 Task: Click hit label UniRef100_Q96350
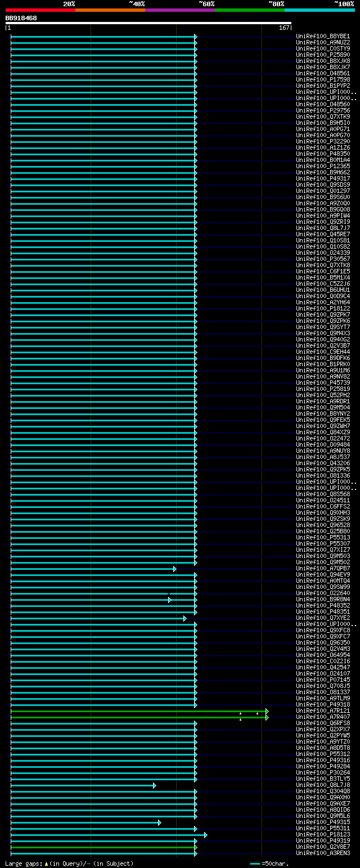[x=323, y=643]
